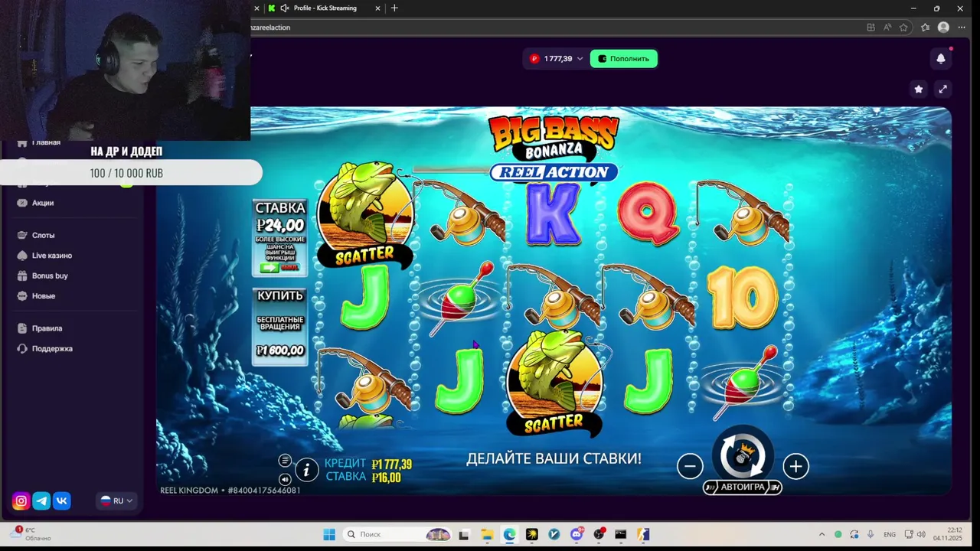Open the browser split screen icon

tap(871, 28)
